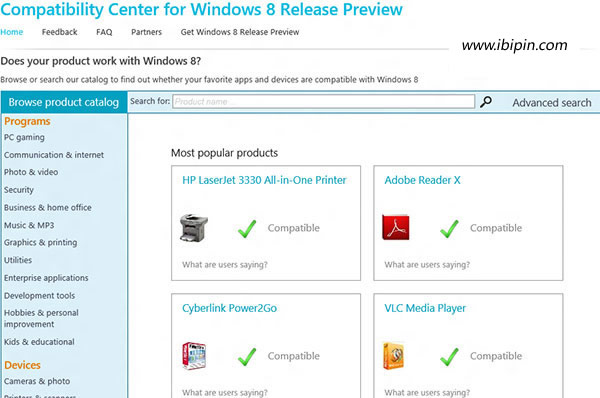View user comments for HP LaserJet 3330
The width and height of the screenshot is (600, 398).
pos(225,264)
